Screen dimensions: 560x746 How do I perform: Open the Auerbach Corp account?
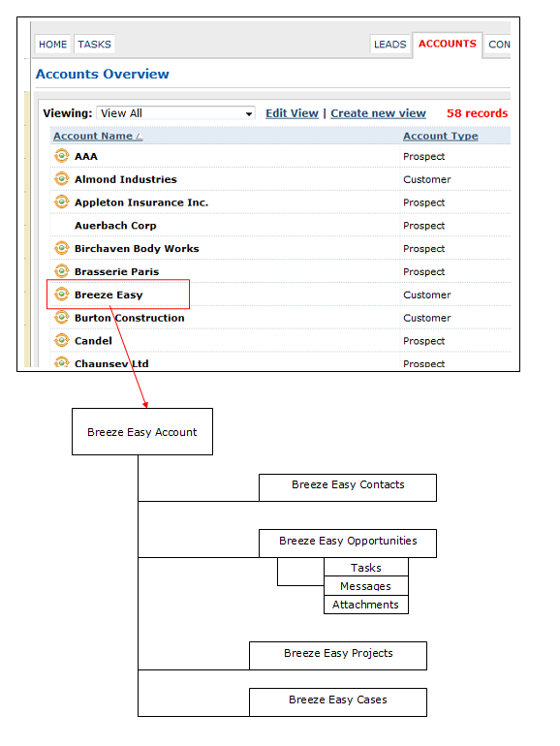(x=115, y=226)
